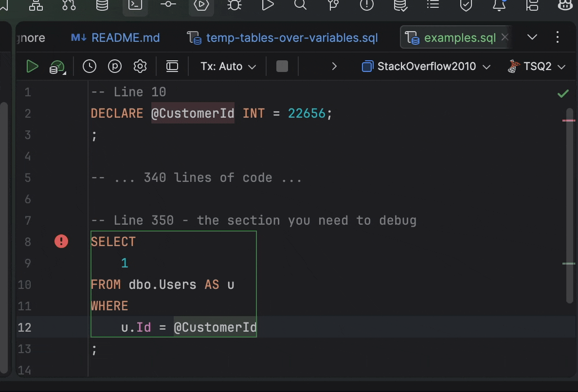
Task: Click the circled P parameters icon
Action: [115, 66]
